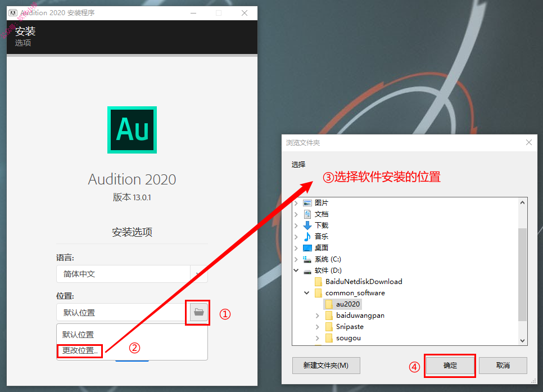Minimize the Audition 2020 installer window
Screen dimensions: 543x392
click(x=193, y=13)
